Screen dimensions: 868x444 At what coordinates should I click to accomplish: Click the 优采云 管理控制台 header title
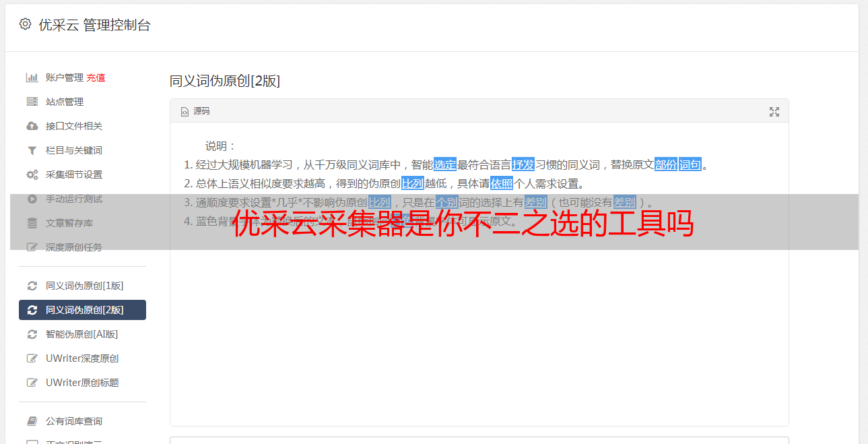point(95,25)
